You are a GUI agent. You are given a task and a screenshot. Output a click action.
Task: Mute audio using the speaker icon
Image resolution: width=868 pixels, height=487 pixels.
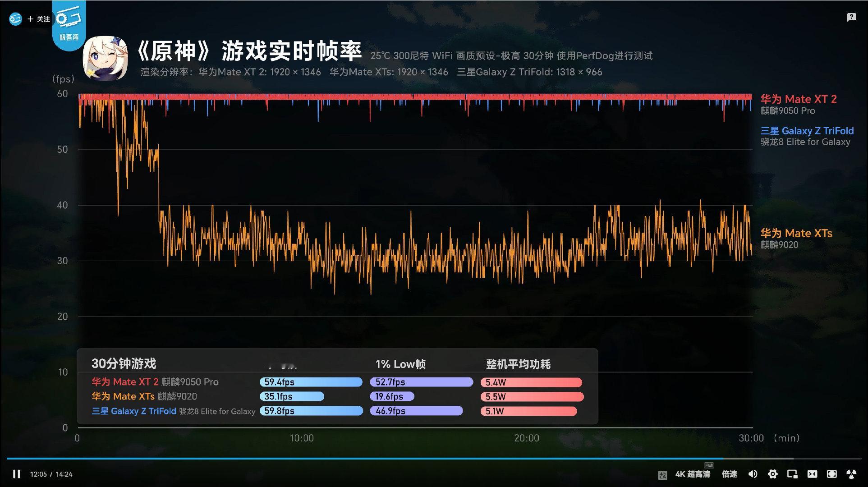(753, 474)
